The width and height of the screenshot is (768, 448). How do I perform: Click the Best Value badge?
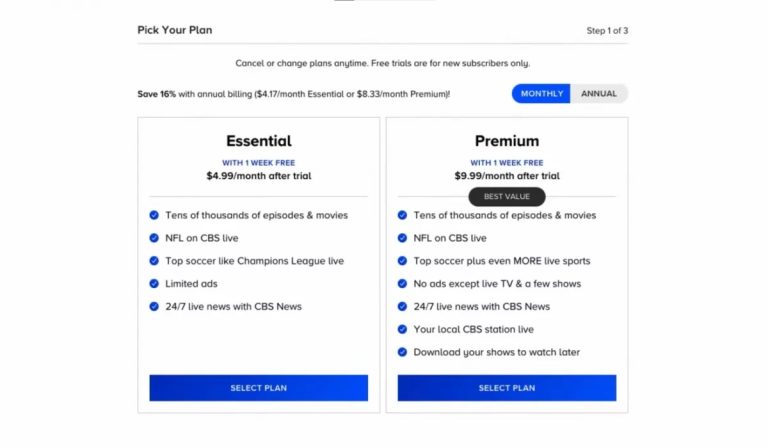pyautogui.click(x=507, y=197)
